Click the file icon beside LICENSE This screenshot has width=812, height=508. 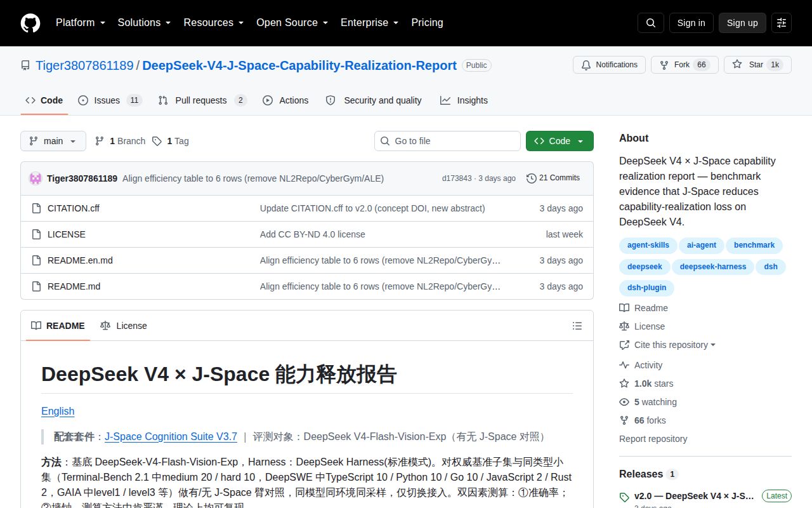(36, 234)
